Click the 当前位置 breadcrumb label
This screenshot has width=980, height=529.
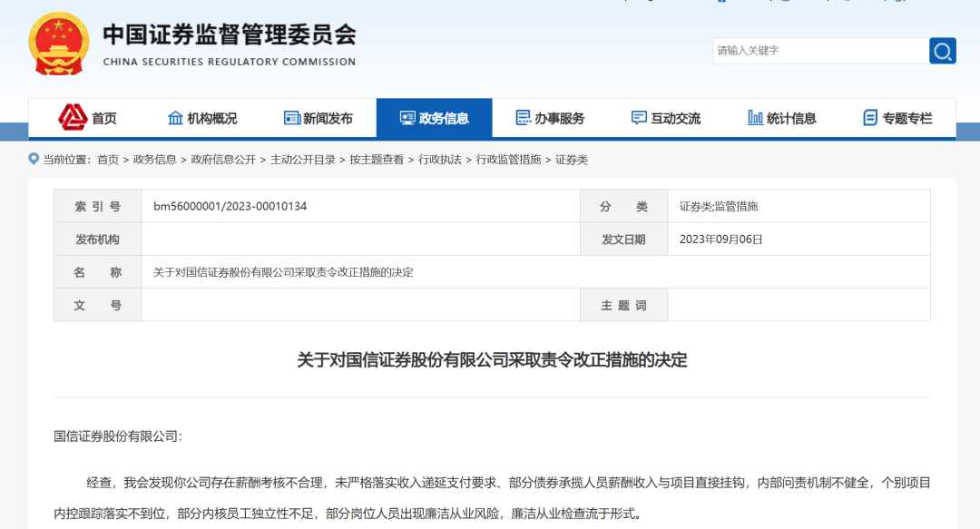click(67, 160)
